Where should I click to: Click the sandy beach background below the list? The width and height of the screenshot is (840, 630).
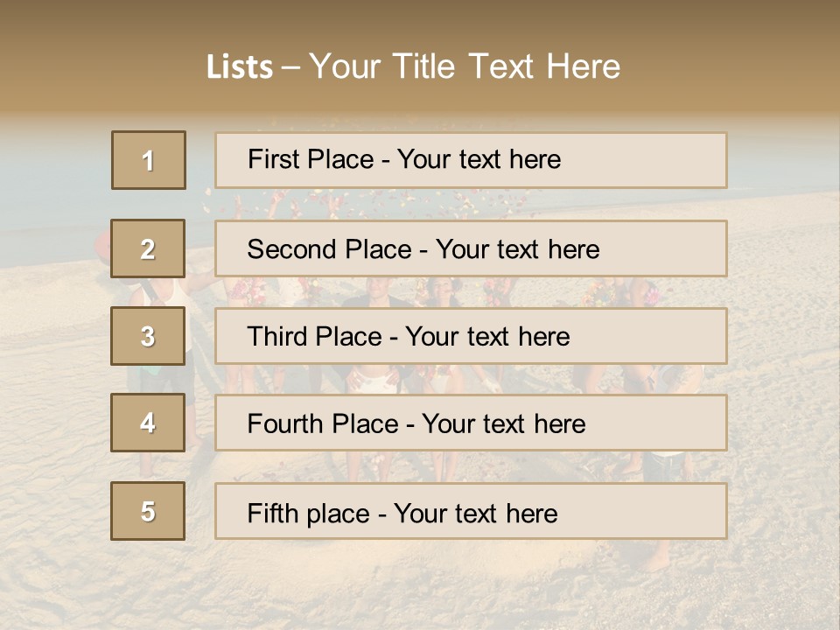pyautogui.click(x=420, y=582)
